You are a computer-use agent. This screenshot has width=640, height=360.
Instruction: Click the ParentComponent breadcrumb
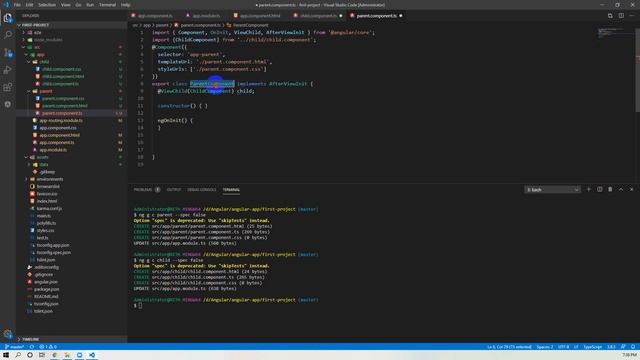[250, 25]
